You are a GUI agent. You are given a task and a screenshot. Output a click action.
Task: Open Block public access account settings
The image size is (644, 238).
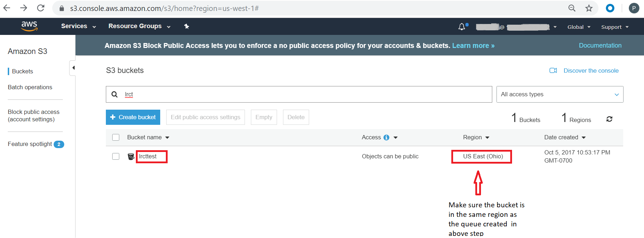pos(34,116)
